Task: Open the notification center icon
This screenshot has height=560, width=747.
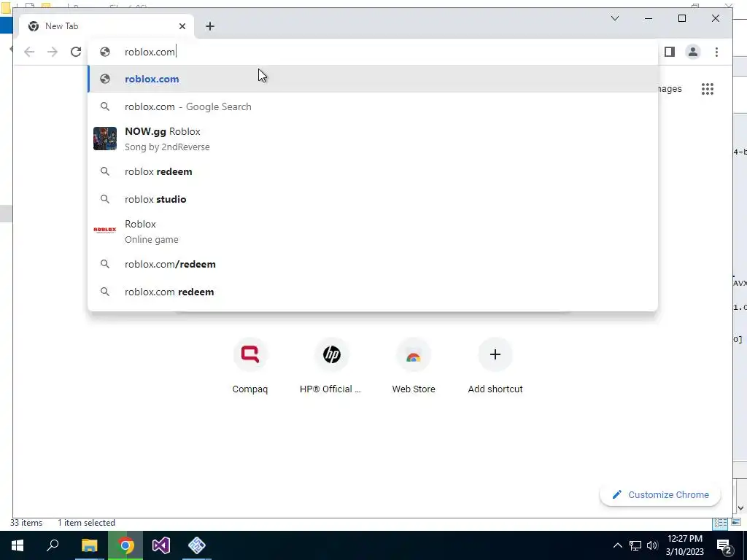Action: [724, 545]
